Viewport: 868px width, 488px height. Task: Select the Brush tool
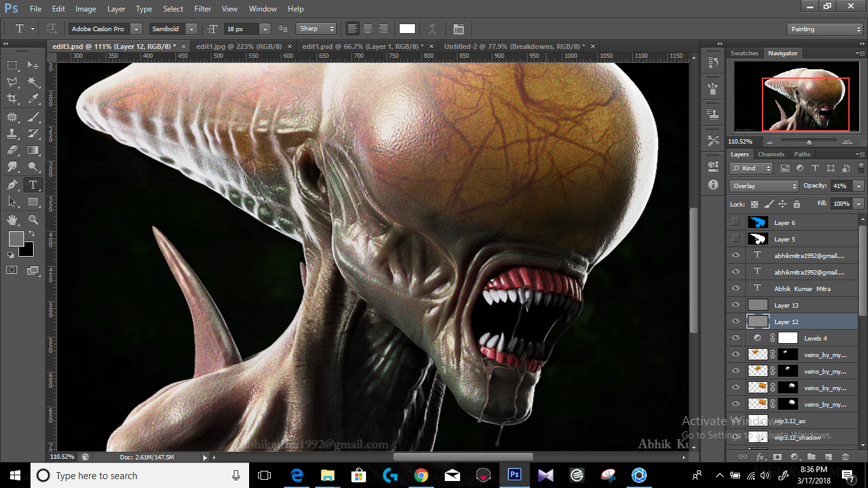[x=33, y=117]
